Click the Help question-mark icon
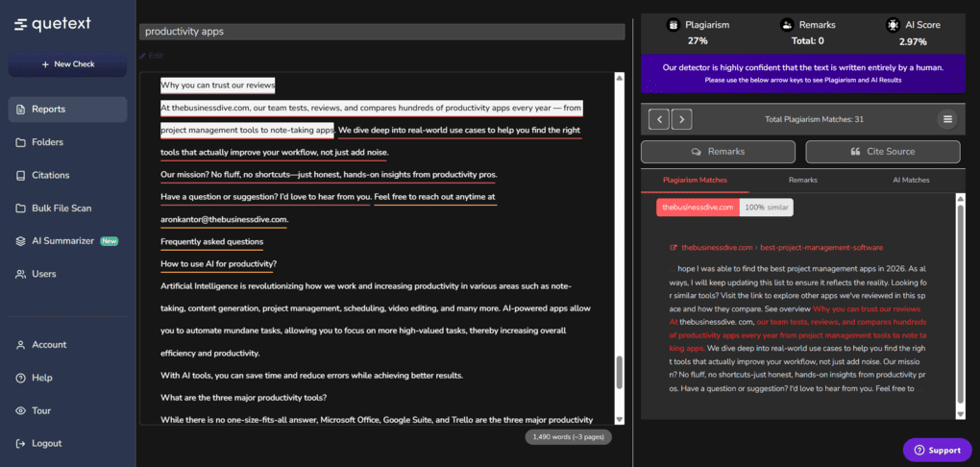Viewport: 980px width, 467px height. click(20, 378)
